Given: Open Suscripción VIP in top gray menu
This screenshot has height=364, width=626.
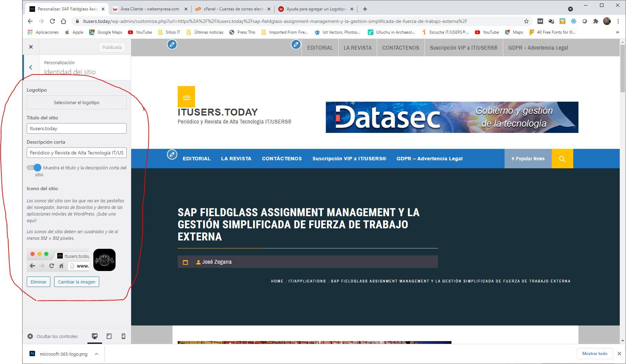Looking at the screenshot, I should (x=464, y=48).
